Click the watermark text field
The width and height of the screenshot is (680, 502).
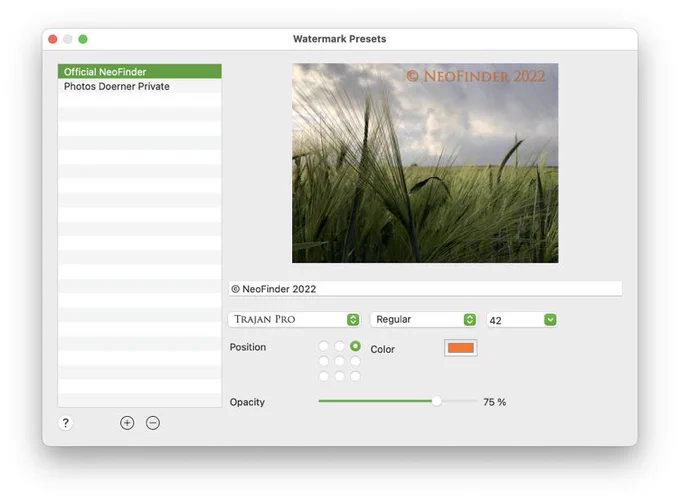[425, 289]
